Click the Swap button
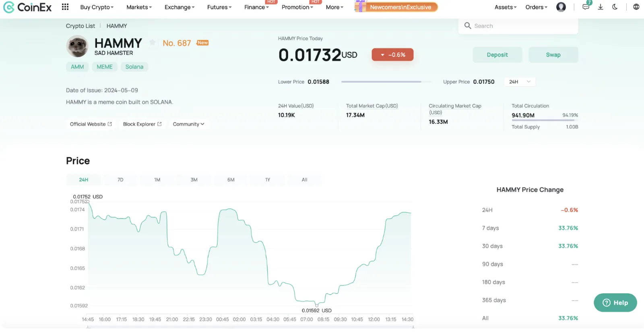This screenshot has height=334, width=644. 553,55
